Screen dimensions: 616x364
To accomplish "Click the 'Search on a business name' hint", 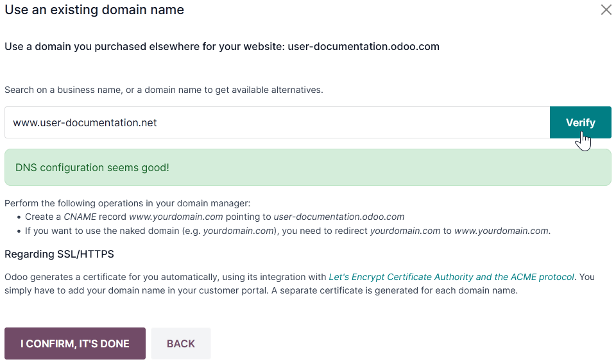I will [x=164, y=90].
